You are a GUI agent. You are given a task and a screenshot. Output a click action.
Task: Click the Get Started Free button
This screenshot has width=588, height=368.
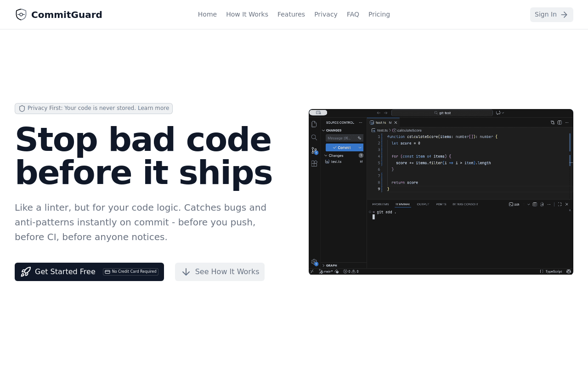pos(89,272)
